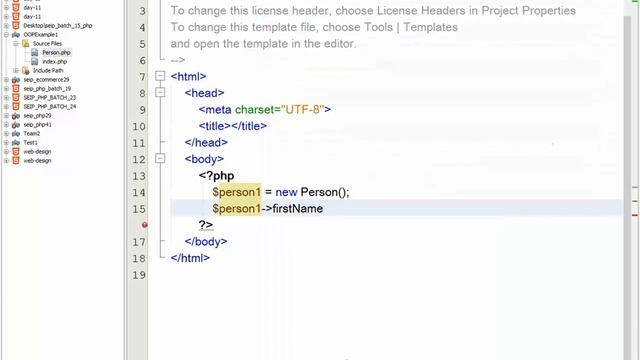The image size is (640, 360).
Task: Click the index.php file icon
Action: [x=35, y=62]
